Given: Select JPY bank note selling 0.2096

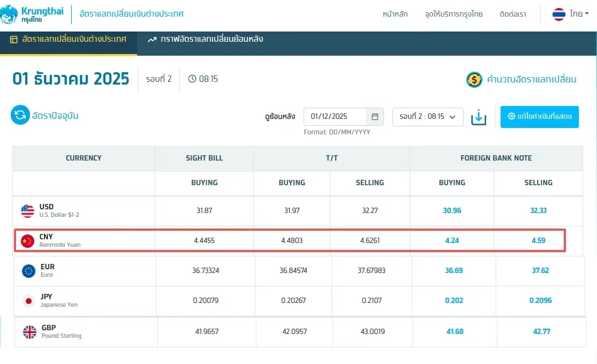Looking at the screenshot, I should [x=540, y=300].
